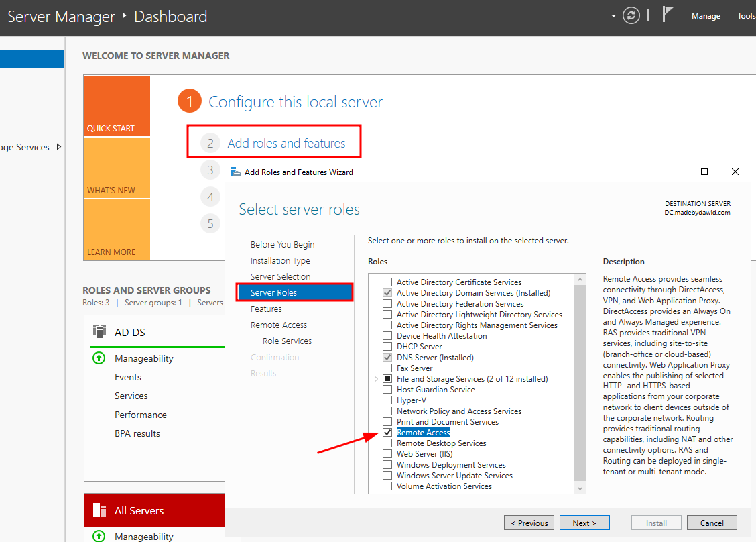Screen dimensions: 756x542
Task: Select the Server Roles wizard step
Action: pyautogui.click(x=295, y=292)
